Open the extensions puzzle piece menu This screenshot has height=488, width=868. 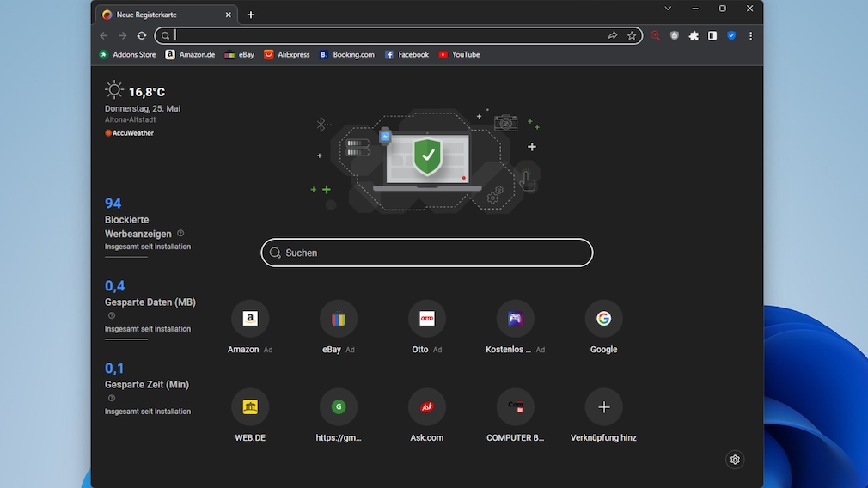coord(694,35)
